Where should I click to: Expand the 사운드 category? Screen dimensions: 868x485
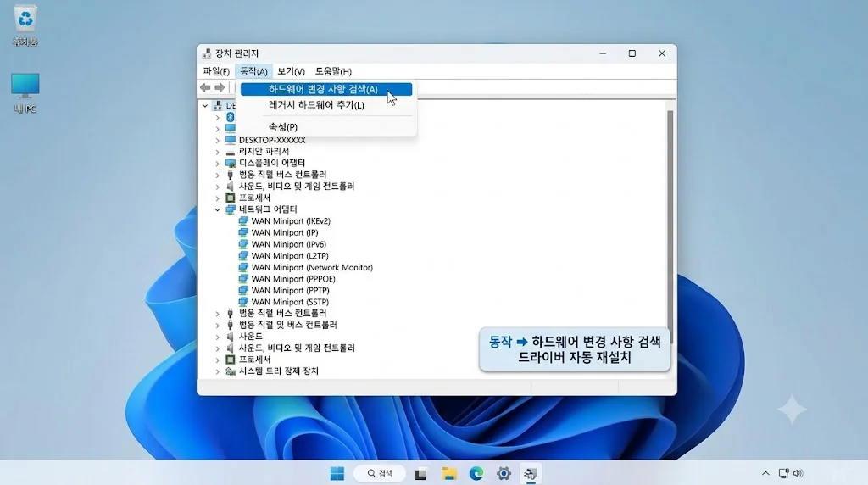click(x=218, y=337)
